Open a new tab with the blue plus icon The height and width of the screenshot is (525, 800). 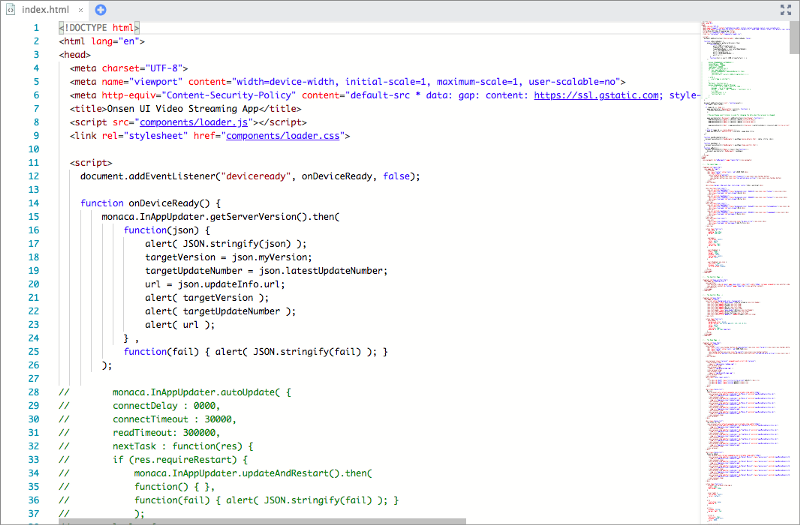click(101, 10)
